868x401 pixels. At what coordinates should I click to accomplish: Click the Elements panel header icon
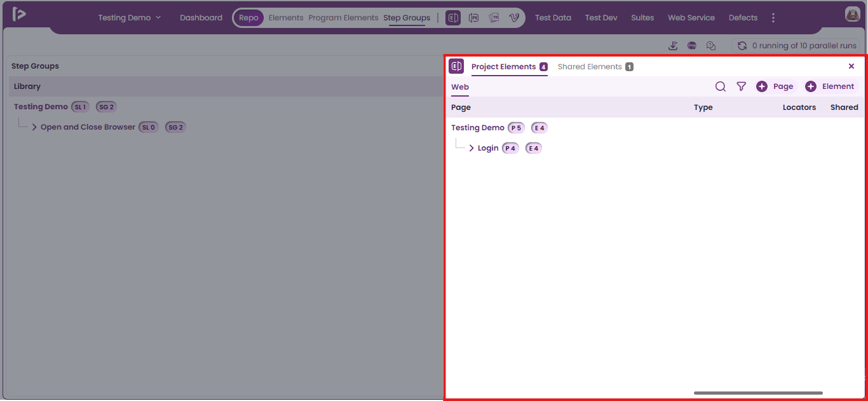pyautogui.click(x=456, y=66)
